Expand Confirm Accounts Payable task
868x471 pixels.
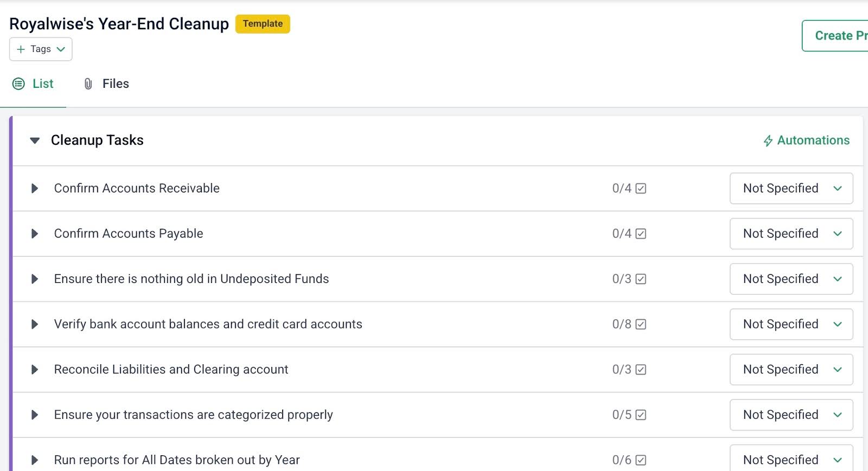click(35, 234)
